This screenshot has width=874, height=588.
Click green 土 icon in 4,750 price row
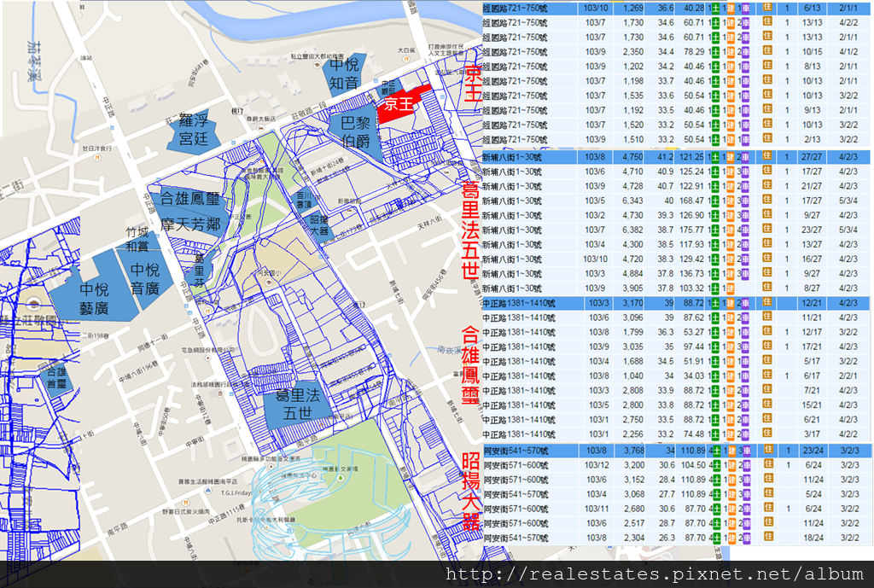[715, 157]
